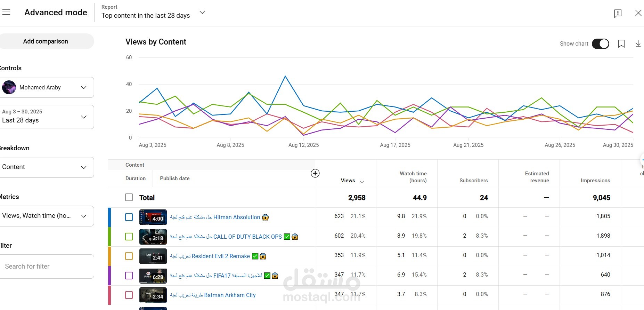
Task: Click the scared emoji next to Hitman Absolution
Action: point(266,217)
